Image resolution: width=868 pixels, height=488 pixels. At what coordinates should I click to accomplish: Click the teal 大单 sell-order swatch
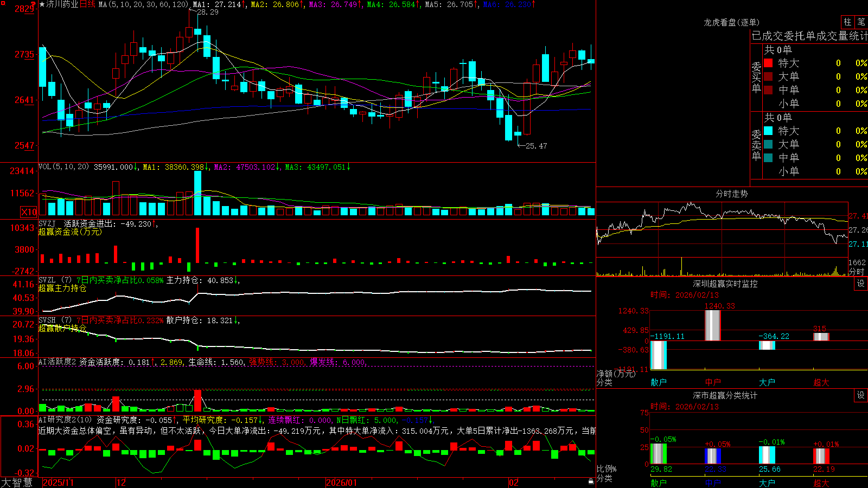768,144
